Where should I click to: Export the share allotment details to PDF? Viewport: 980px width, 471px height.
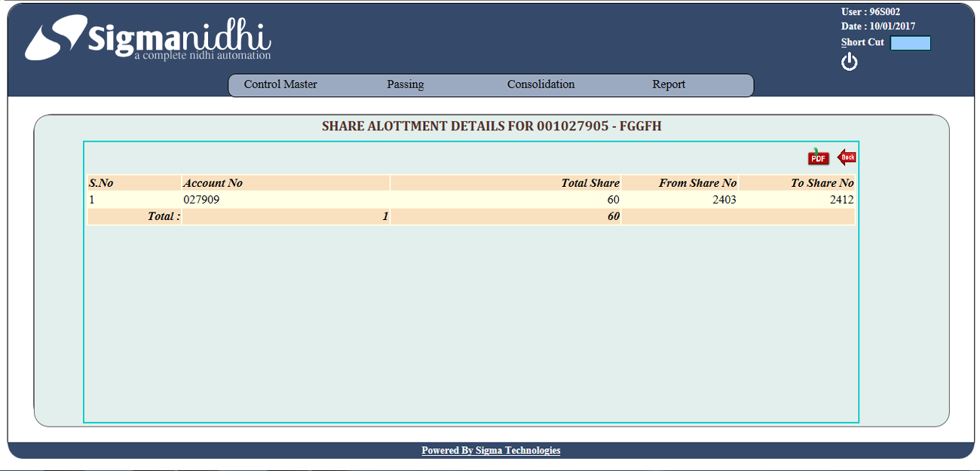point(818,157)
